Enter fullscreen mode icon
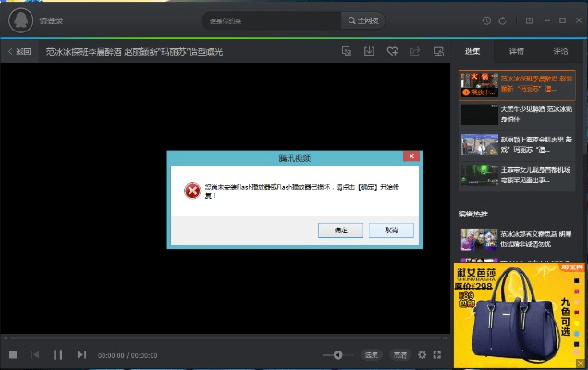This screenshot has width=588, height=370. tap(437, 354)
